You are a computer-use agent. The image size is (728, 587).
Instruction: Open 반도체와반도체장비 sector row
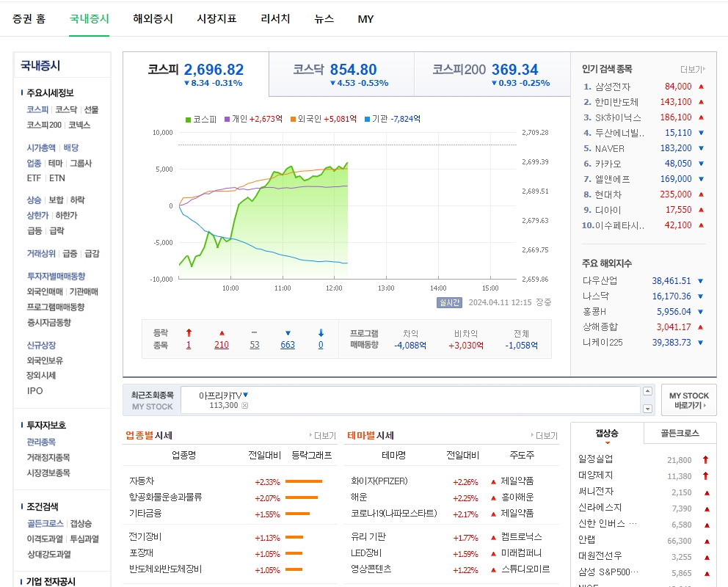165,569
